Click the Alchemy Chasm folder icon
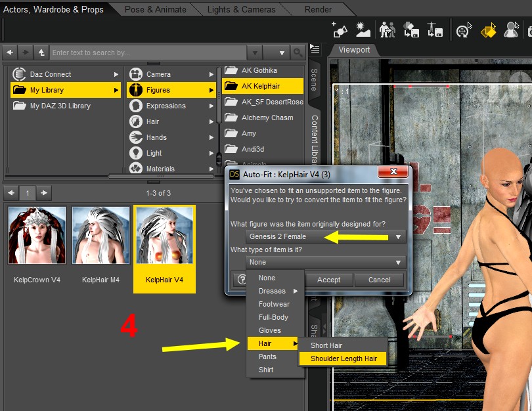 pos(231,118)
